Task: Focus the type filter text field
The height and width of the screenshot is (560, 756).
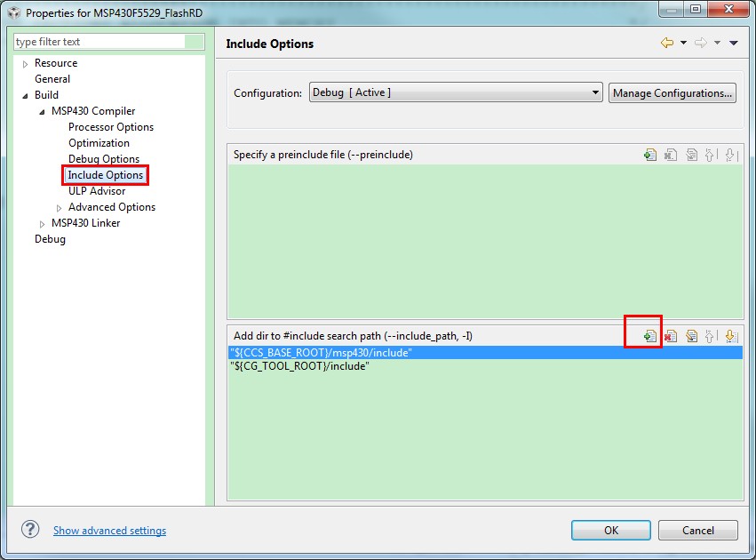Action: (x=108, y=42)
